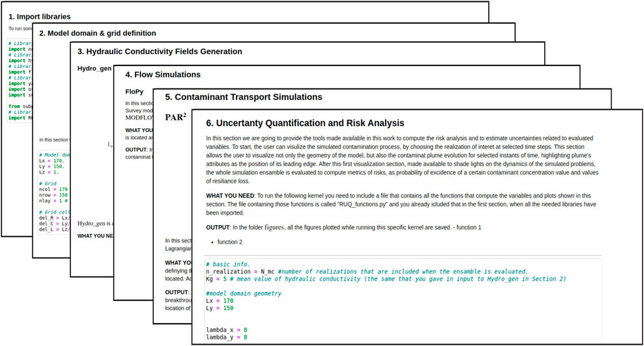The height and width of the screenshot is (346, 644).
Task: Click the 'function 2' bullet item
Action: (229, 242)
